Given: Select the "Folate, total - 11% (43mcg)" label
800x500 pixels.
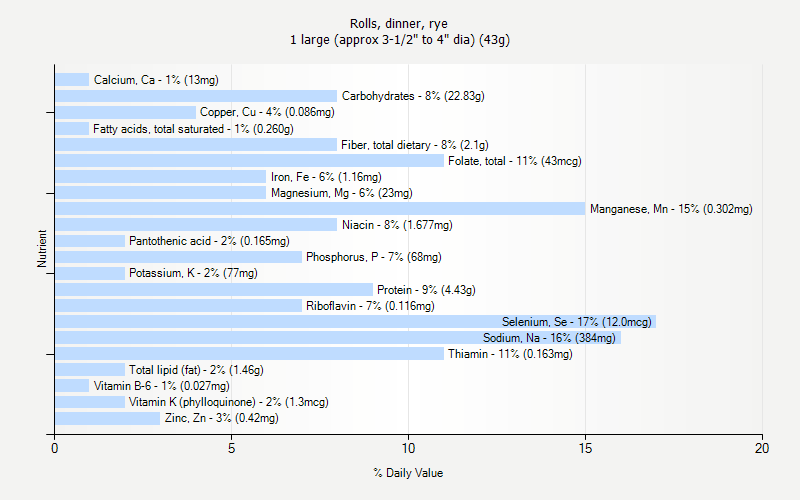Looking at the screenshot, I should (x=515, y=161).
